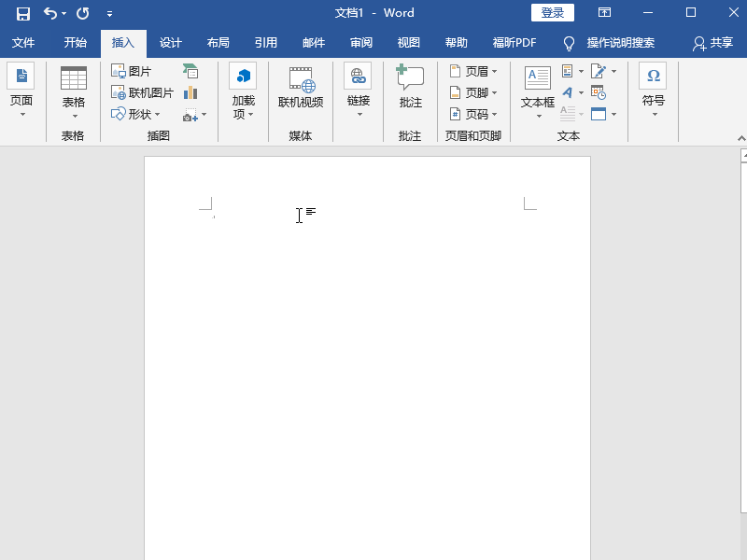Click the Undo arrow icon
The height and width of the screenshot is (560, 747).
50,13
